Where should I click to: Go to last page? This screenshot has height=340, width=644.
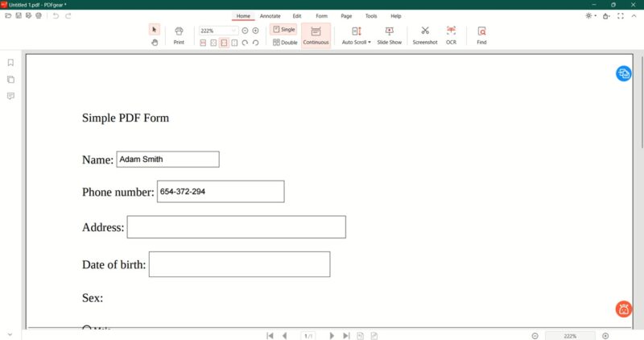pos(346,336)
